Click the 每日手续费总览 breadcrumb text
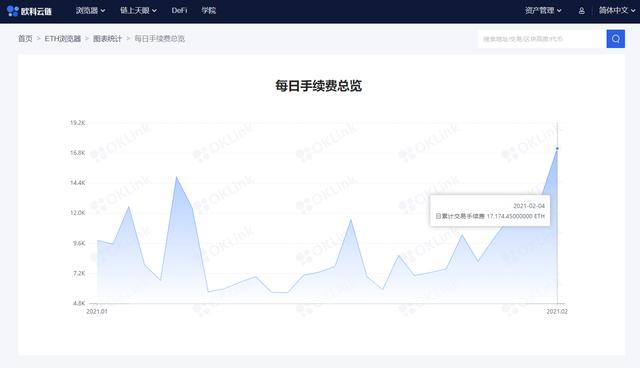The width and height of the screenshot is (640, 368). 160,38
